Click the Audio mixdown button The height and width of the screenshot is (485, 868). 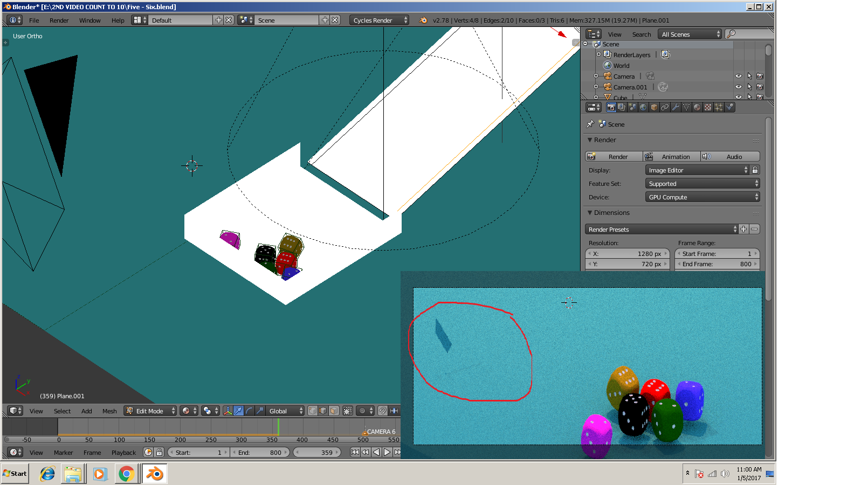(x=730, y=156)
